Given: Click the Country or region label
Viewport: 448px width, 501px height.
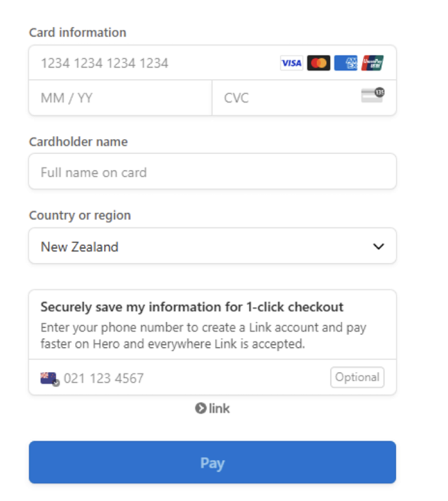Looking at the screenshot, I should tap(80, 215).
